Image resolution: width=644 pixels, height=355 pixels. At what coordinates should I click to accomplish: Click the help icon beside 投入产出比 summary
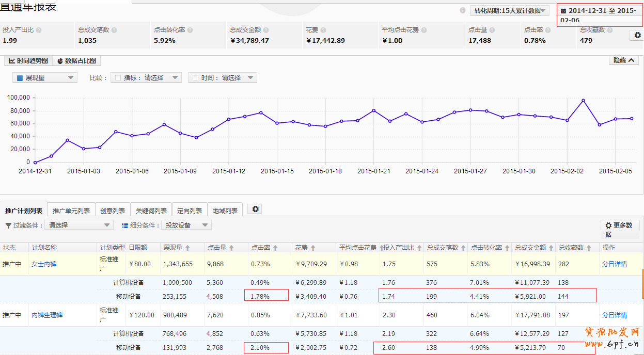39,30
